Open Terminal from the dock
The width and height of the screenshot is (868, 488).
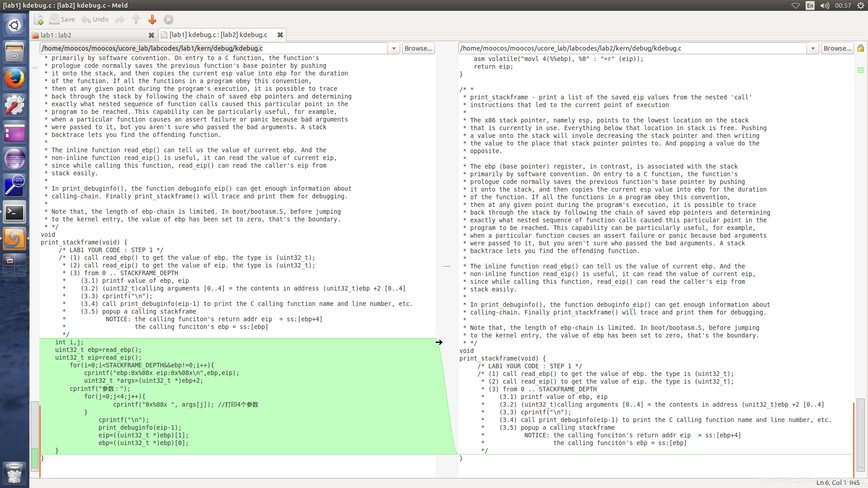[14, 212]
